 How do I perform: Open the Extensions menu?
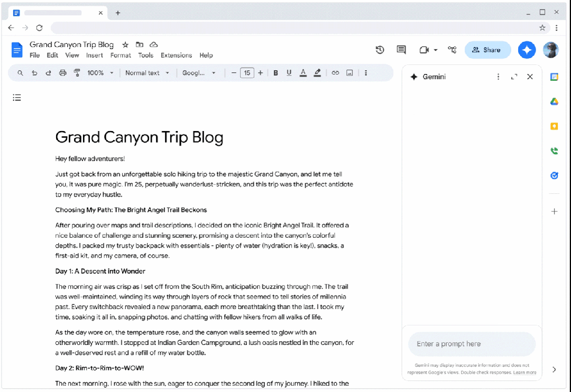pyautogui.click(x=176, y=55)
